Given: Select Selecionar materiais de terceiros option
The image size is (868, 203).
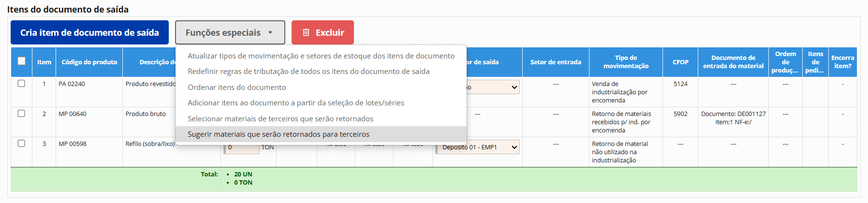Looking at the screenshot, I should [x=280, y=119].
